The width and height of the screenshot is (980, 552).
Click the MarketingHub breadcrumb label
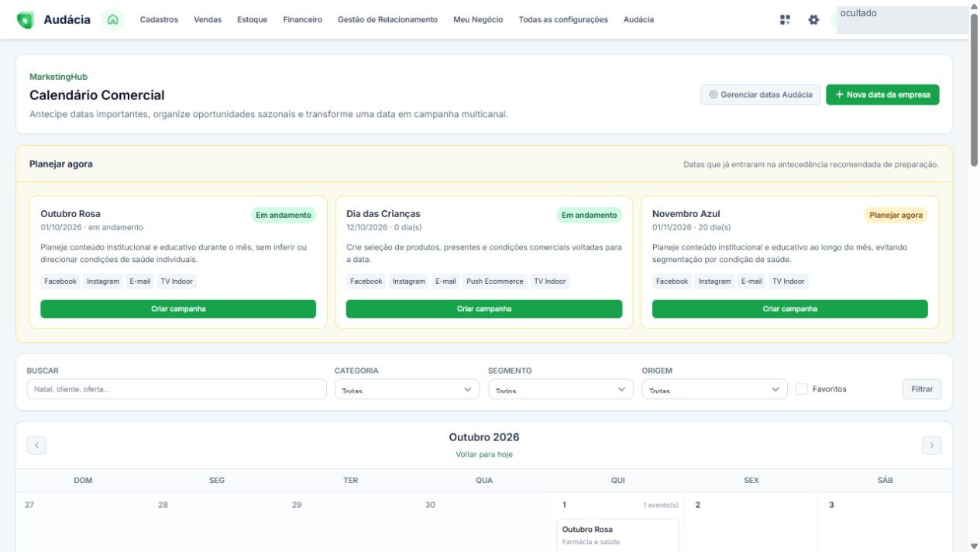(58, 77)
